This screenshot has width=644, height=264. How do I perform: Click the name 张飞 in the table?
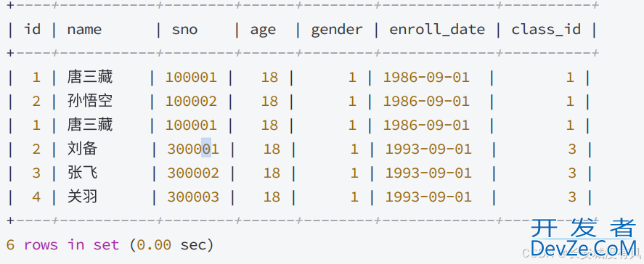coord(82,173)
